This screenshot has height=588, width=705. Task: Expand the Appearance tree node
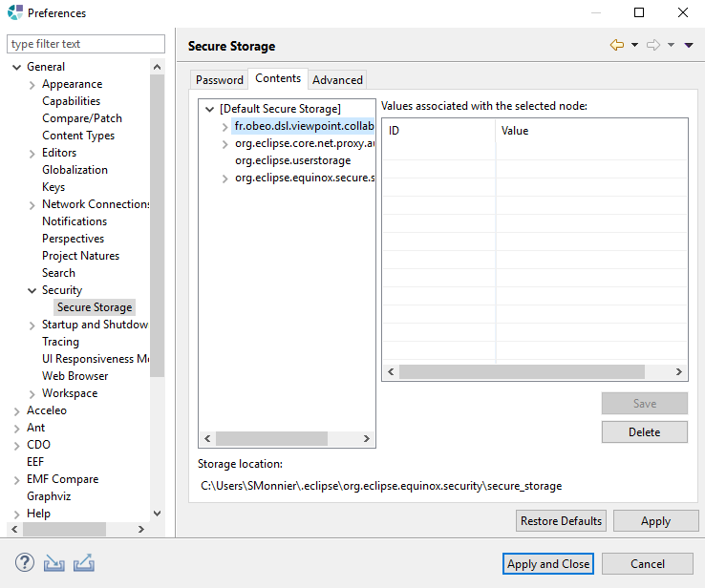[x=32, y=84]
